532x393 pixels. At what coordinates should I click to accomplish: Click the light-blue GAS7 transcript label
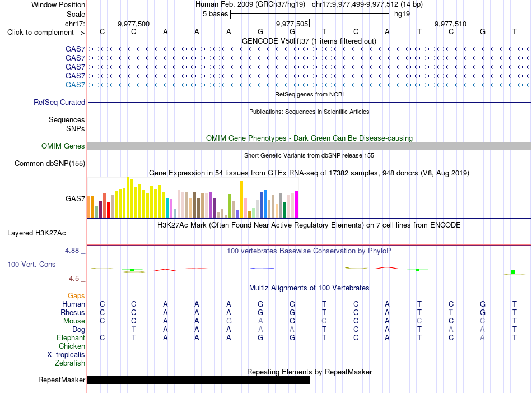76,85
